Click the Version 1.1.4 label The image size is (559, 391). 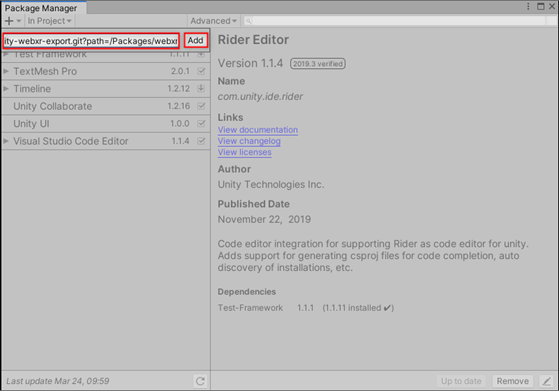point(250,63)
